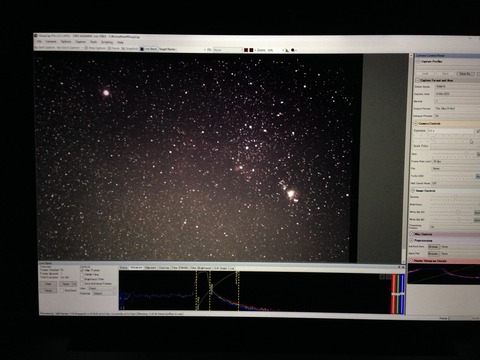Collapse the Camera Controls section
The image size is (480, 360).
(x=416, y=124)
